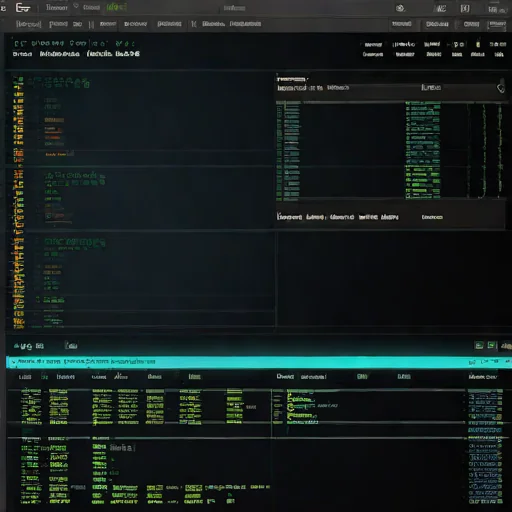This screenshot has height=512, width=512.
Task: Click the yellow line-number gutter of left panel
Action: [18, 202]
